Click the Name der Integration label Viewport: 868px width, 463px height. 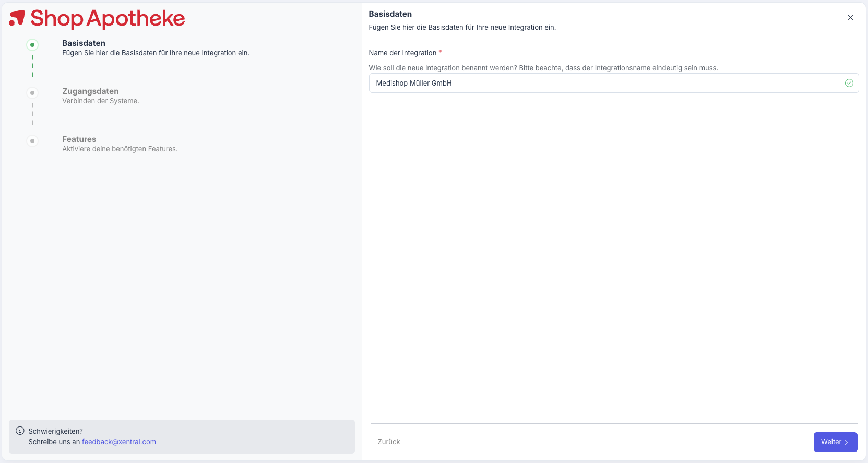tap(402, 53)
